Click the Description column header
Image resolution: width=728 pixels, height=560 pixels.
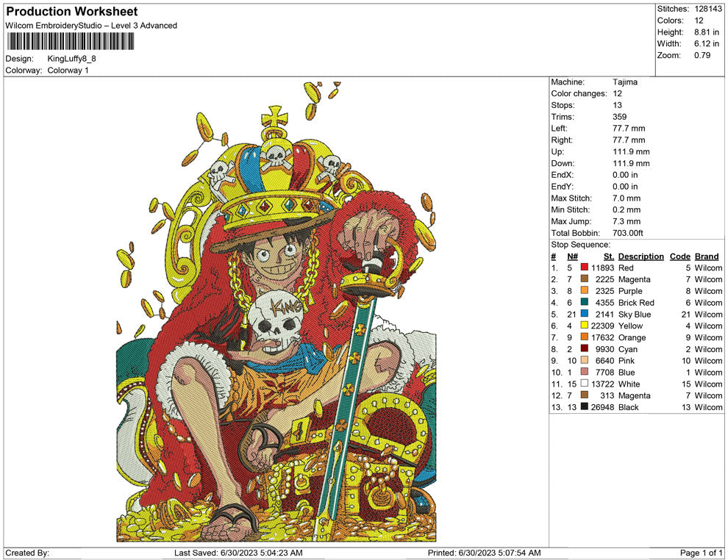click(x=640, y=256)
